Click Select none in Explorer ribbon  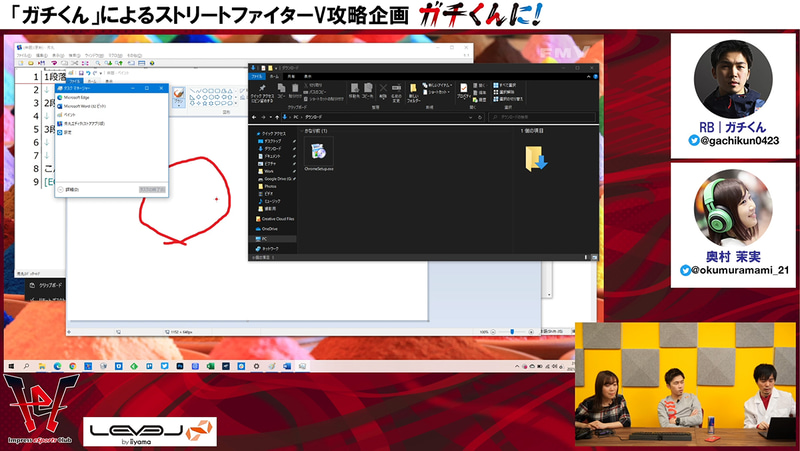click(x=504, y=92)
